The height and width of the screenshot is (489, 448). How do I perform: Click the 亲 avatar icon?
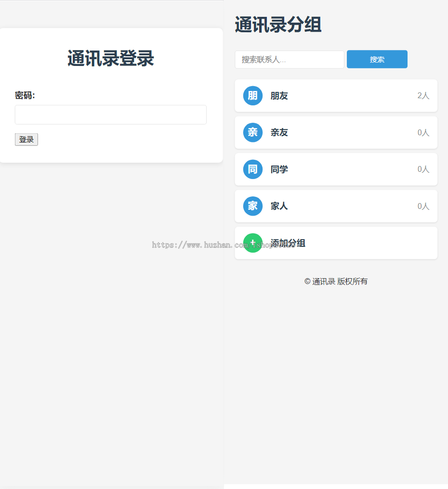252,132
